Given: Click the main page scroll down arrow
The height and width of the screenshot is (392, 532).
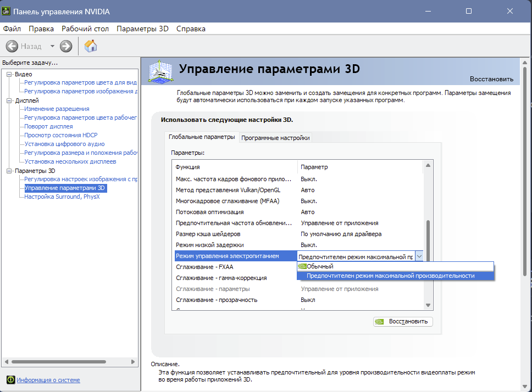Looking at the screenshot, I should 525,387.
